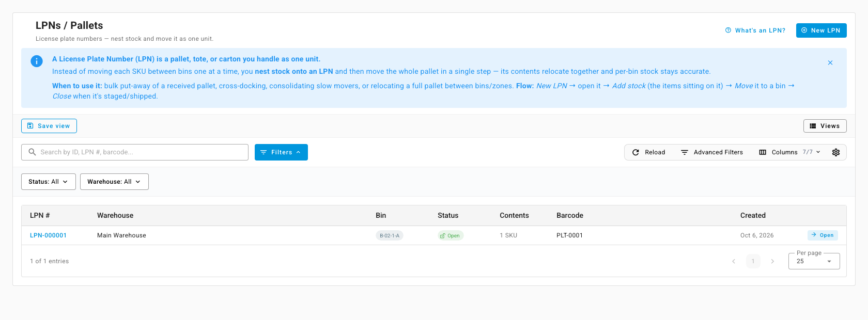Viewport: 868px width, 320px height.
Task: Dismiss the LPN info banner
Action: [830, 63]
